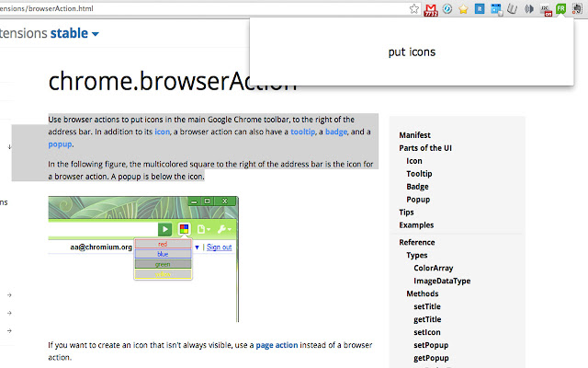Go to the Popup entry in contents
The height and width of the screenshot is (368, 588).
tap(418, 200)
